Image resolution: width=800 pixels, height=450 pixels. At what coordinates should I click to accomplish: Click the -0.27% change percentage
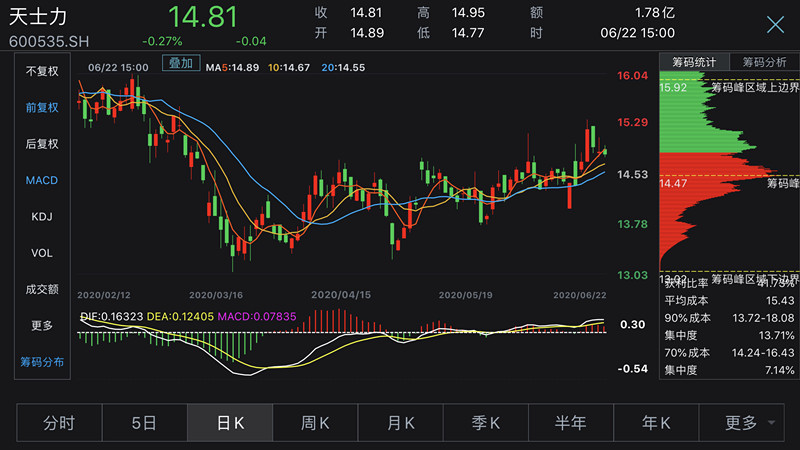(x=162, y=41)
